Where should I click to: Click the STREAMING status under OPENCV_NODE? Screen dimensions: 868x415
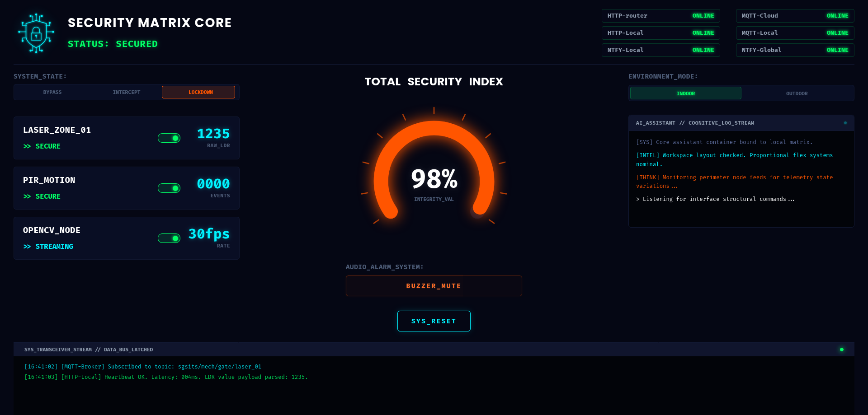[x=48, y=247]
